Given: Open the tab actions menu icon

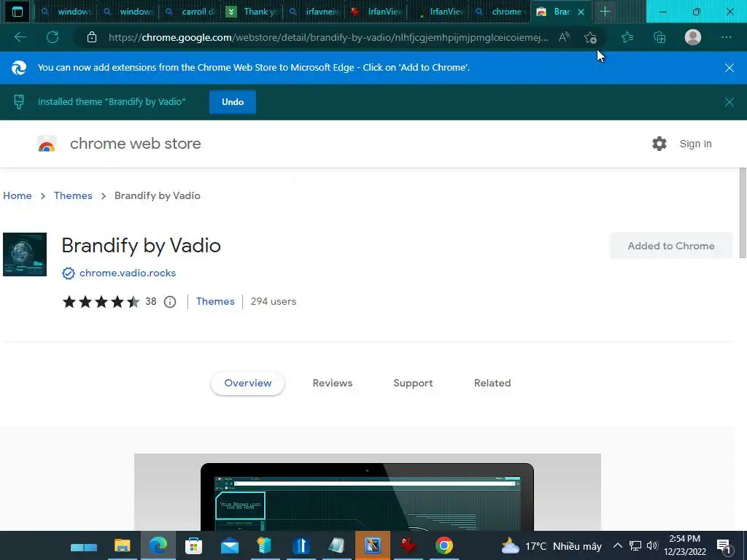Looking at the screenshot, I should click(18, 12).
